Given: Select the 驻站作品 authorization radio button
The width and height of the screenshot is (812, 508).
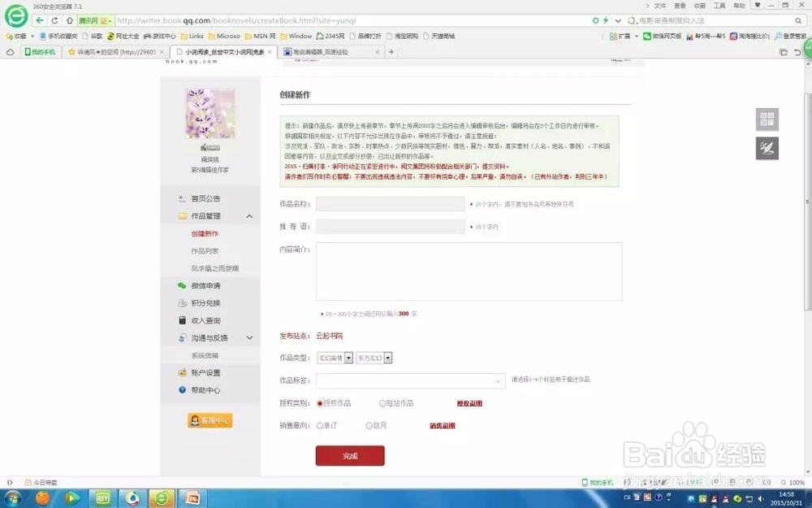Looking at the screenshot, I should (x=382, y=403).
